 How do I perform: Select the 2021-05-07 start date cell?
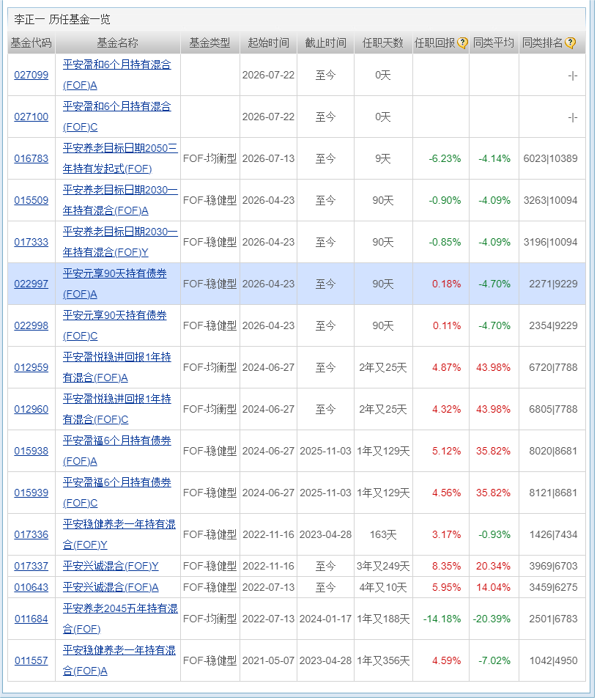pos(269,660)
